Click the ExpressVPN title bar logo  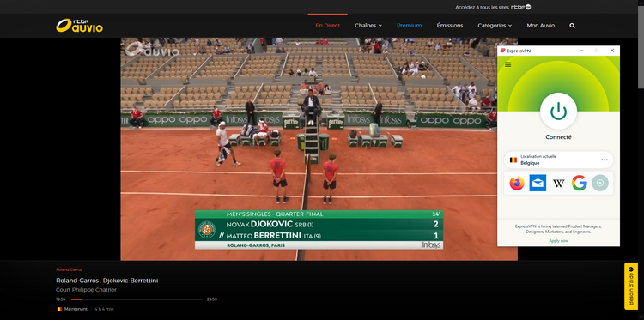coord(502,51)
